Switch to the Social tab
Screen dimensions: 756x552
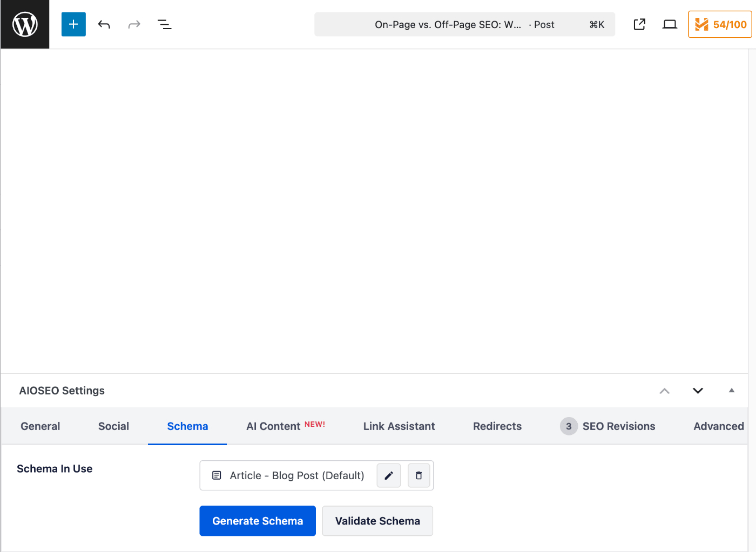[113, 426]
